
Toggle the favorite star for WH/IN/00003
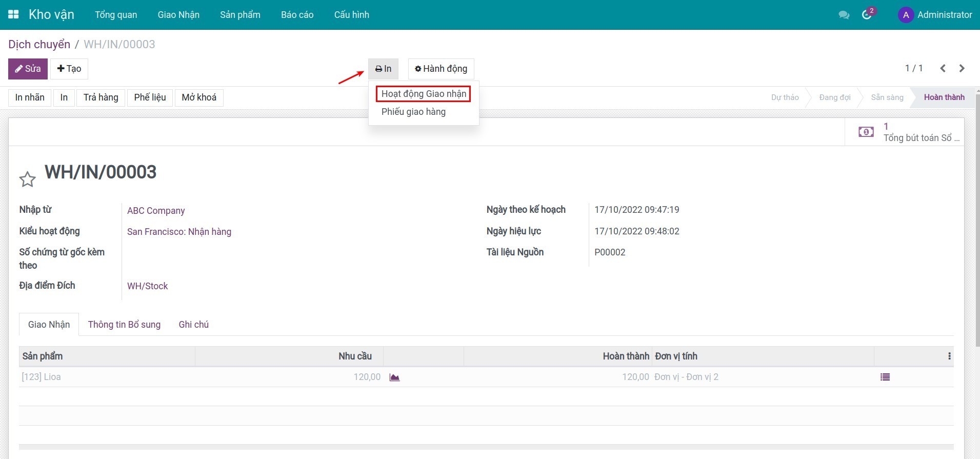pos(27,179)
